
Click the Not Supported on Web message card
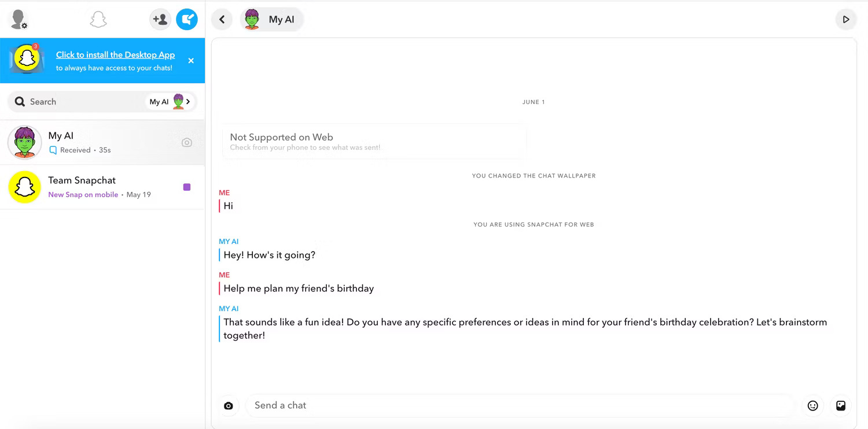point(374,142)
